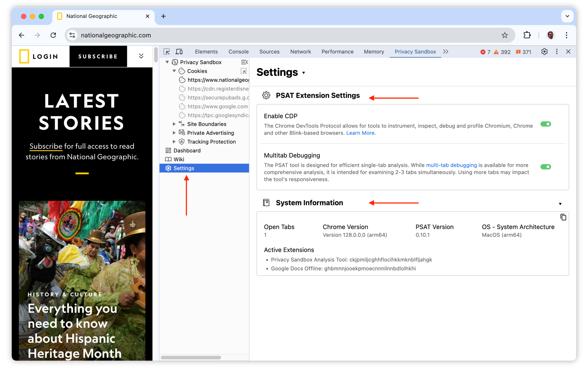Select the inspect element picker icon

coord(167,52)
